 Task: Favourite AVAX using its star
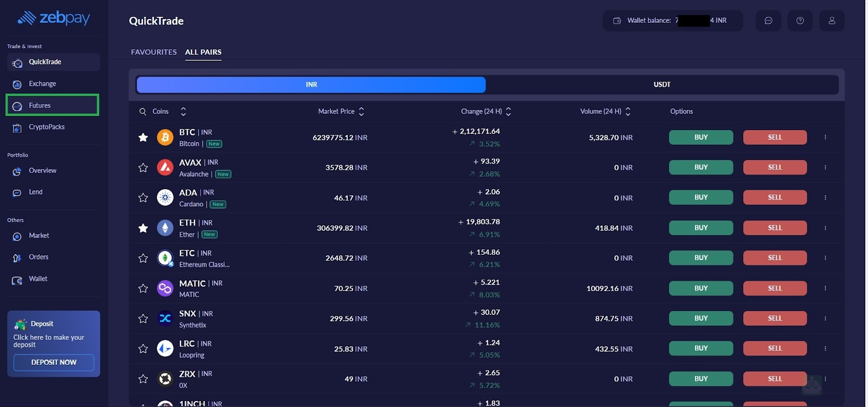click(x=143, y=168)
